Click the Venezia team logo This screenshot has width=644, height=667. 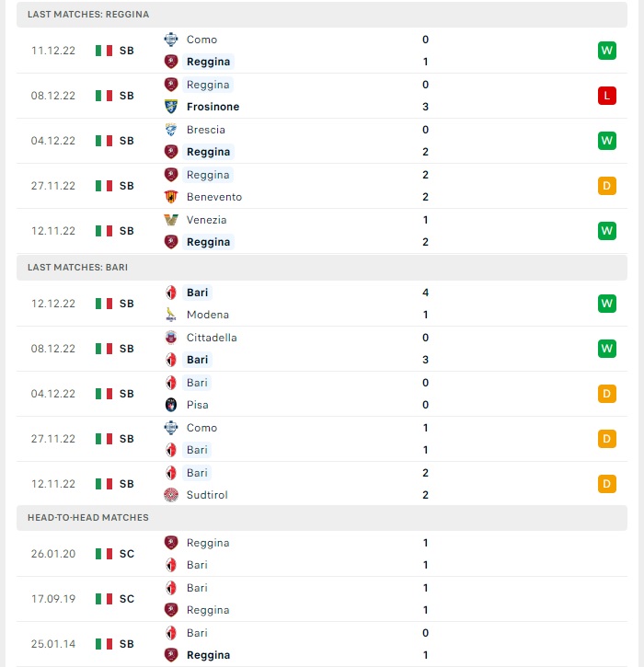coord(171,220)
